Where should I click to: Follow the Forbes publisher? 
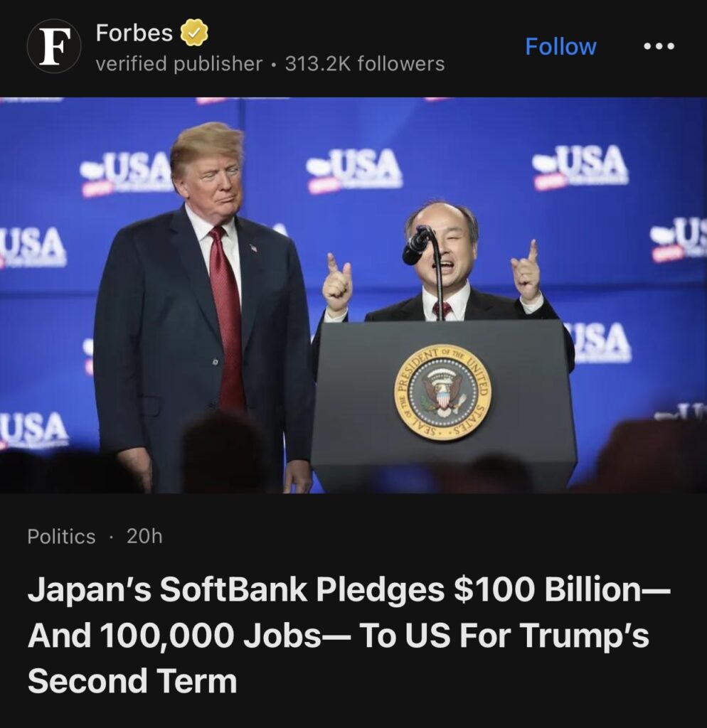tap(560, 46)
